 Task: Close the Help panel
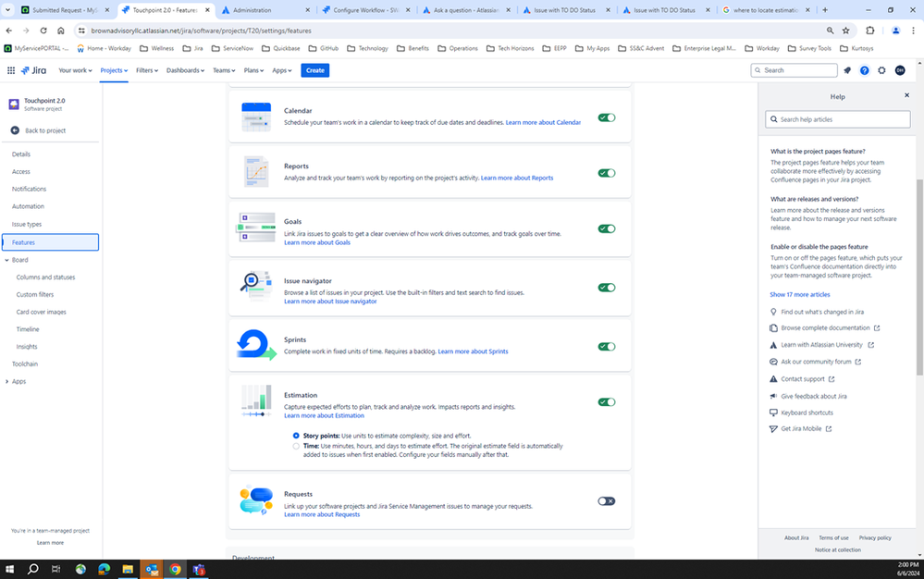click(x=907, y=95)
